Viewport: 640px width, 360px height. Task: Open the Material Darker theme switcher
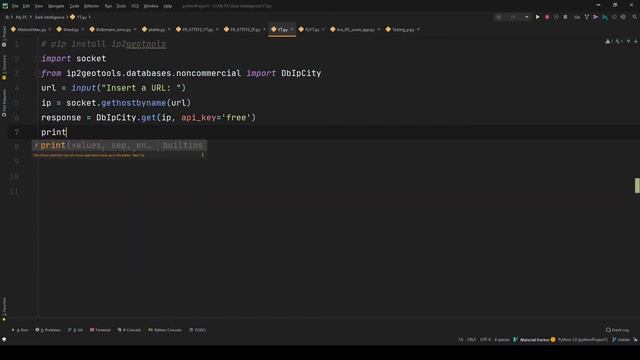pos(531,340)
